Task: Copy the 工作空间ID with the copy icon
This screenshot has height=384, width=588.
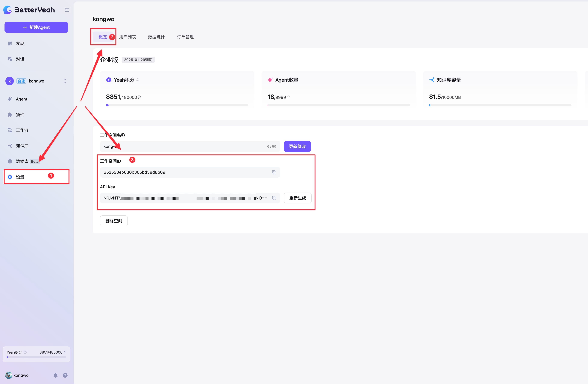Action: [274, 172]
